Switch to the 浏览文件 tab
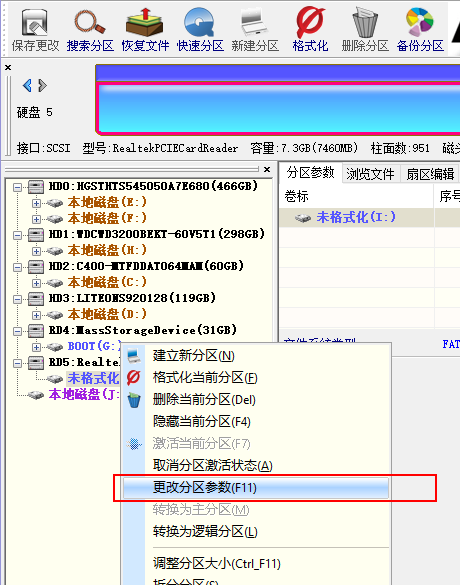 point(370,174)
